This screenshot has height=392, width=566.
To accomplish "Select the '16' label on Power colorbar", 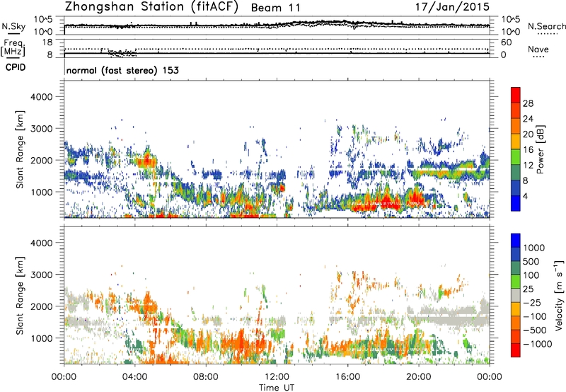I will [x=528, y=150].
